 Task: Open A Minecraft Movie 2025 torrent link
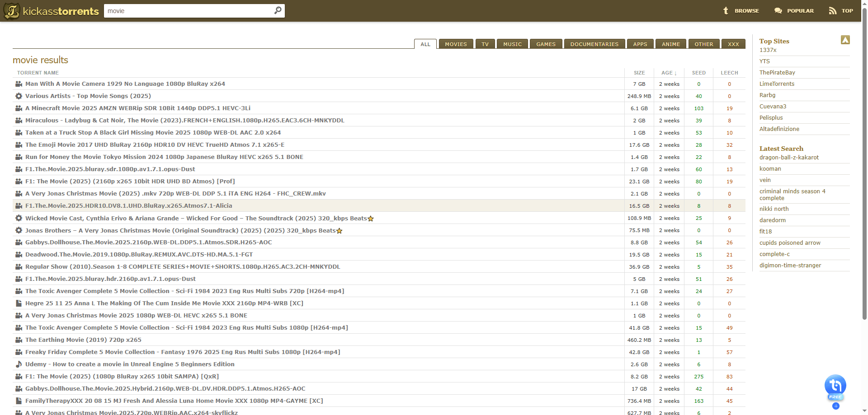coord(137,108)
